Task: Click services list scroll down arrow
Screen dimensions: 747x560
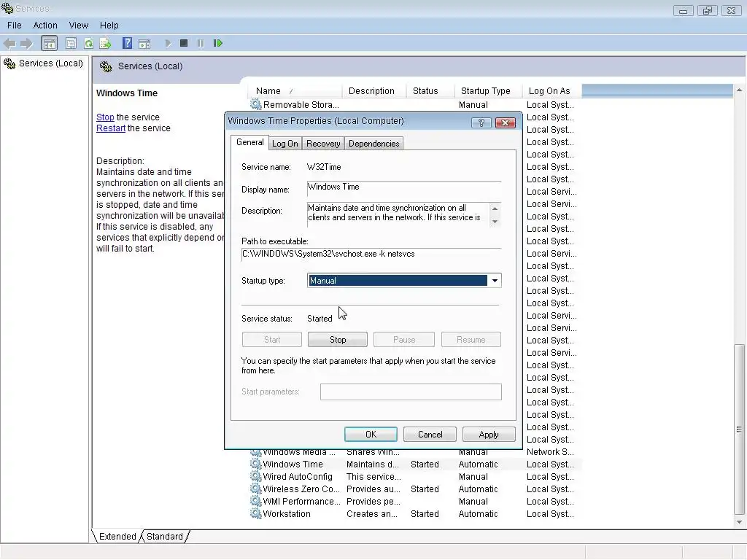Action: pos(739,522)
